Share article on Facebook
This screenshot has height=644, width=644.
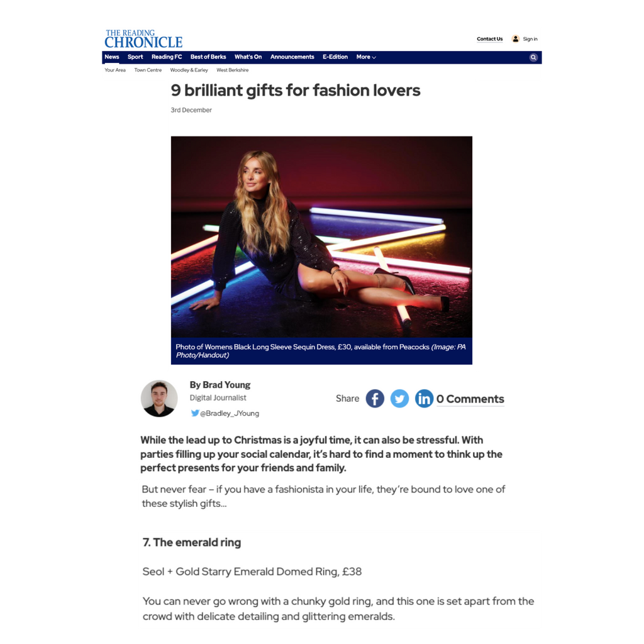(x=375, y=398)
